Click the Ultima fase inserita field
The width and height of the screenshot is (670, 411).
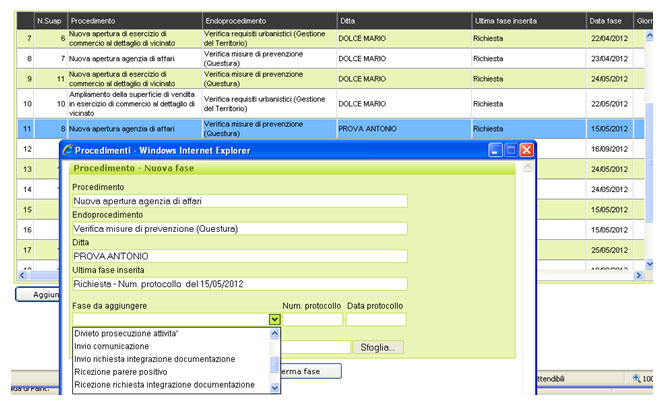[240, 284]
